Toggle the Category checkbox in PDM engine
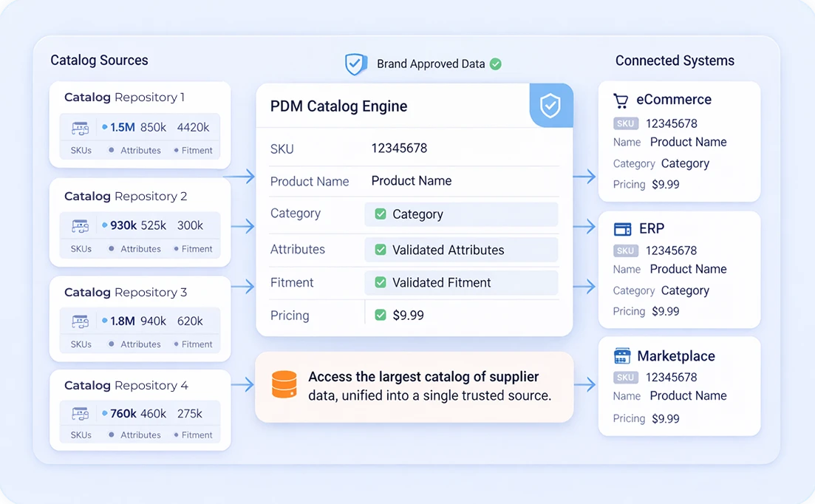Viewport: 815px width, 504px height. [381, 214]
